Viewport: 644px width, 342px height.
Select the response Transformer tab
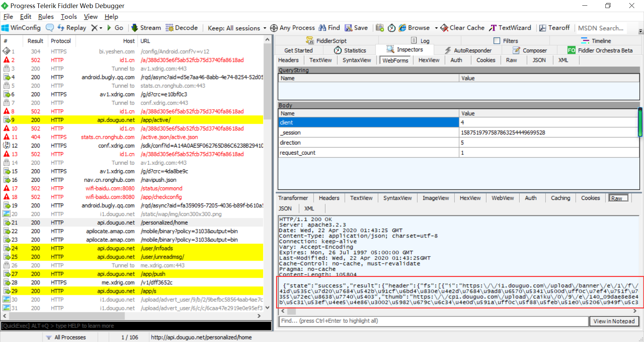293,198
